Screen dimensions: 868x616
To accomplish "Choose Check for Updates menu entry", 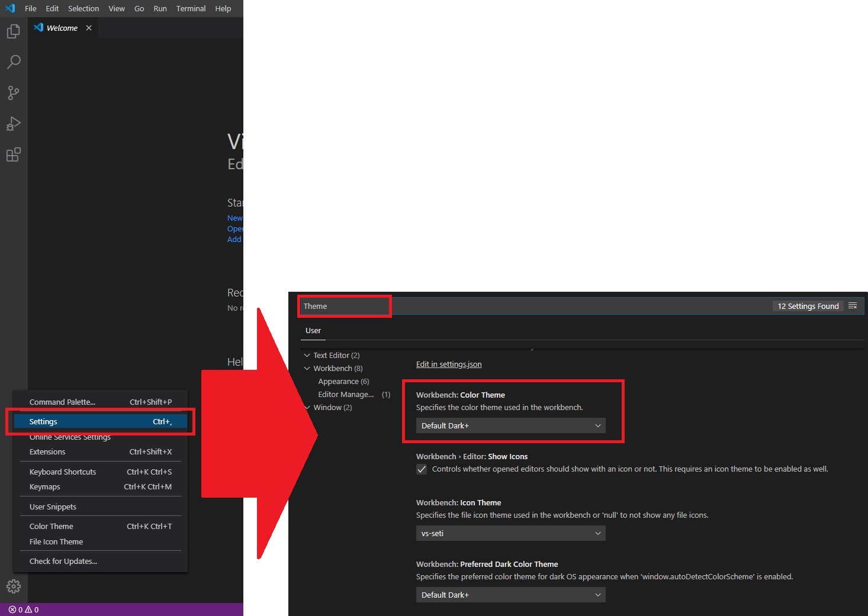I will [x=101, y=562].
